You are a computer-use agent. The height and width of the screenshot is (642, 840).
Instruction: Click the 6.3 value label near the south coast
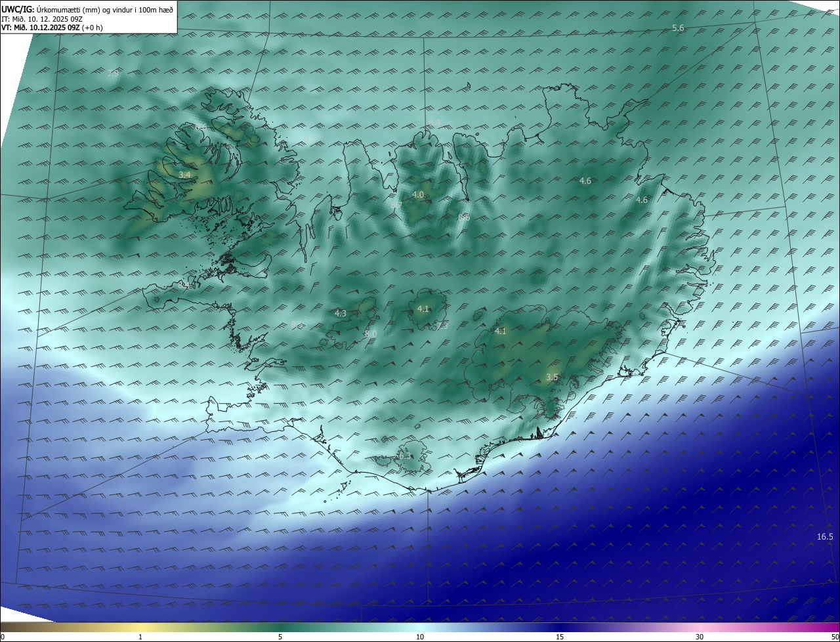click(x=405, y=456)
